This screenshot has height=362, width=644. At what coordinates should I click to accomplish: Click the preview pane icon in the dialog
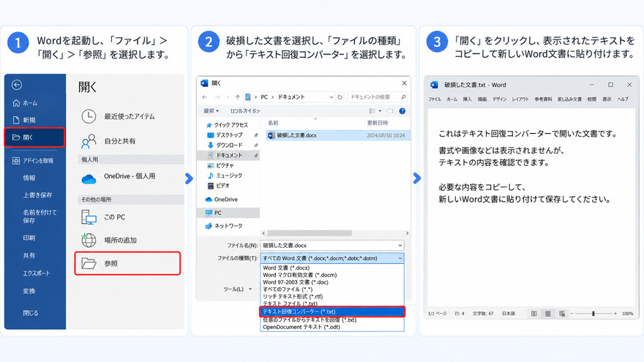(x=390, y=111)
